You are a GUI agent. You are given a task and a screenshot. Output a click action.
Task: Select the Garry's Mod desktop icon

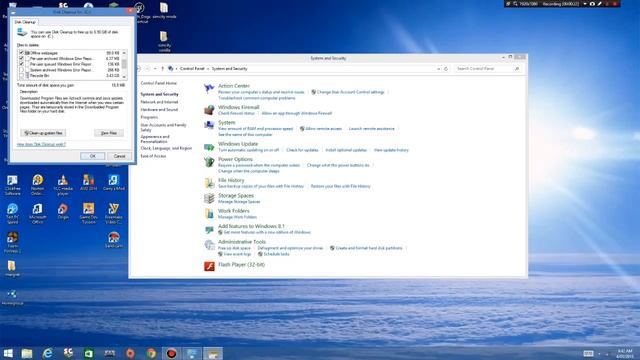[x=113, y=183]
